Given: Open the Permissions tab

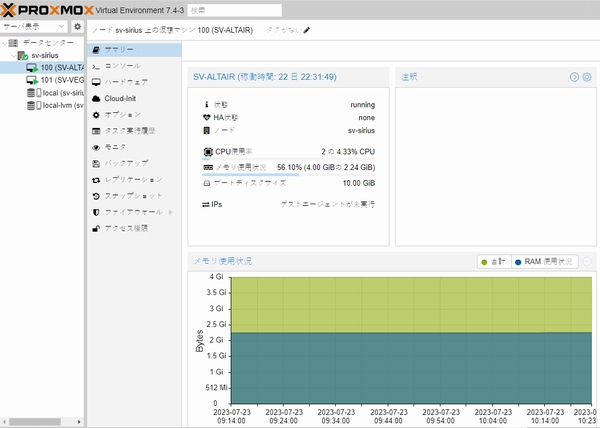Looking at the screenshot, I should [x=134, y=228].
